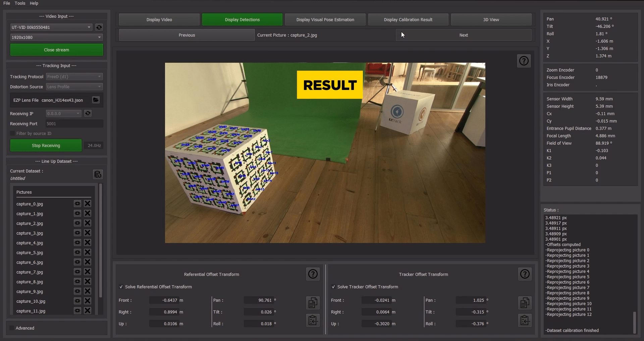Click the refresh icon beside video device dropdown
This screenshot has height=341, width=644.
tap(99, 27)
